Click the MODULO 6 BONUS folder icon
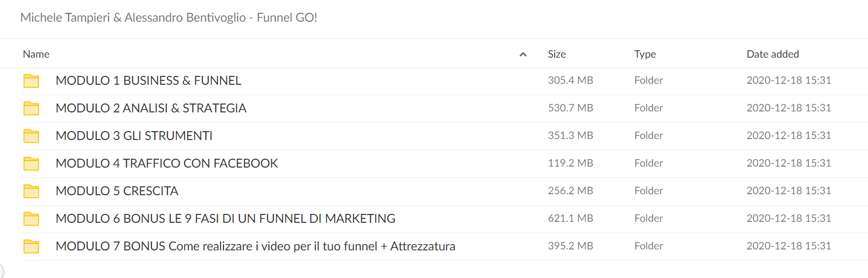The height and width of the screenshot is (278, 868). click(x=31, y=219)
